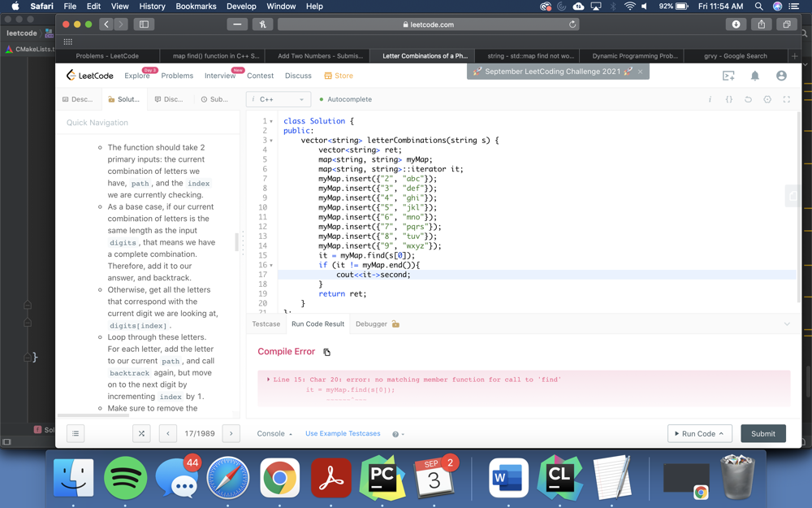Open PyCharm from the Dock

click(x=382, y=478)
